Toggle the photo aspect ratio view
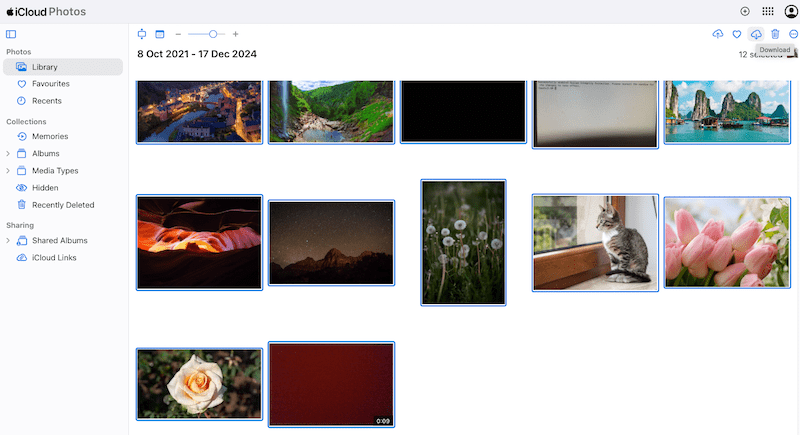This screenshot has width=800, height=435. tap(142, 34)
